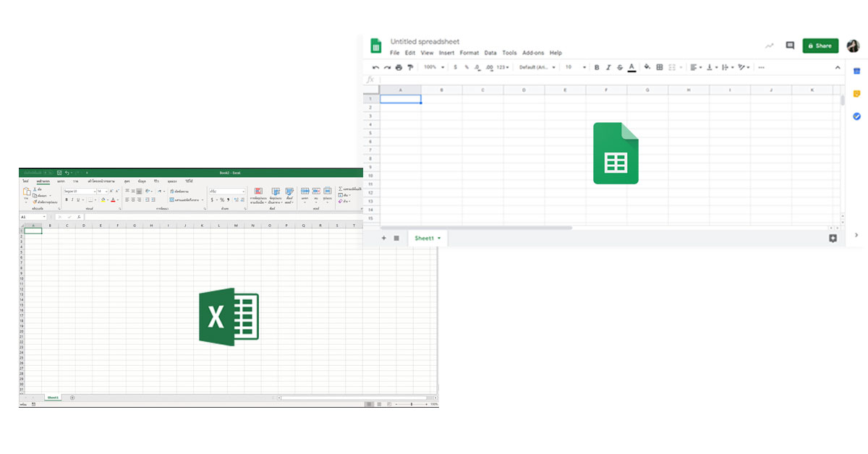Toggle italic in Excel ribbon
The image size is (868, 454).
tap(72, 200)
